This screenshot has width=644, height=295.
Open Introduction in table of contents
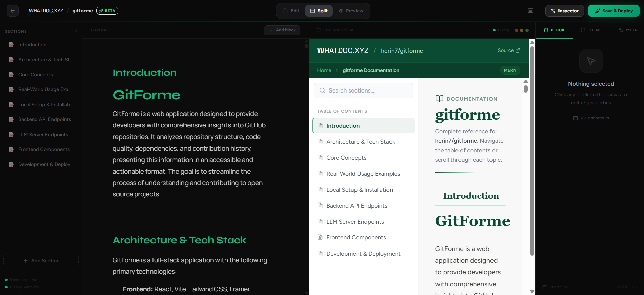pyautogui.click(x=364, y=126)
